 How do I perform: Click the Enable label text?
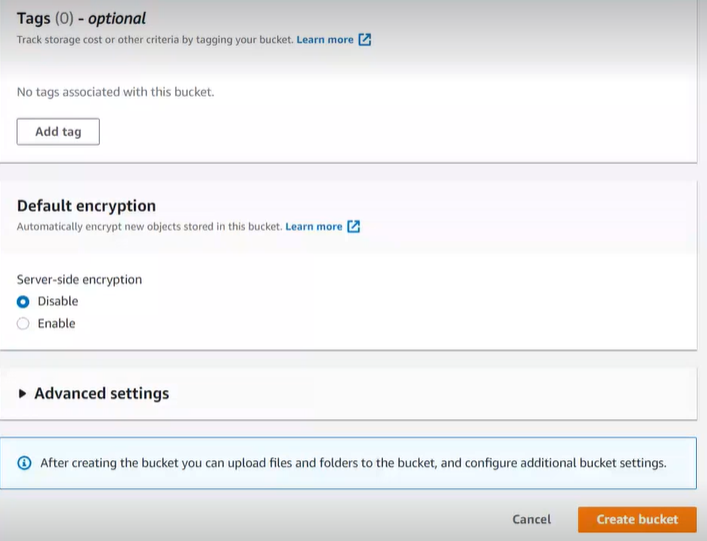(56, 324)
